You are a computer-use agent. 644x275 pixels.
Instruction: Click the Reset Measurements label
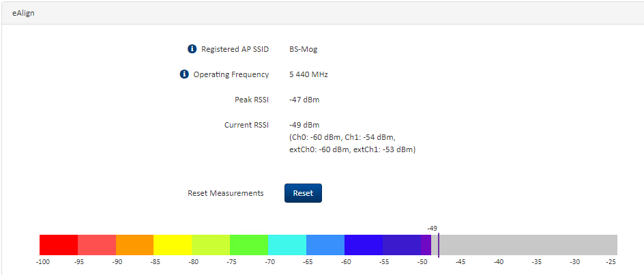[225, 193]
